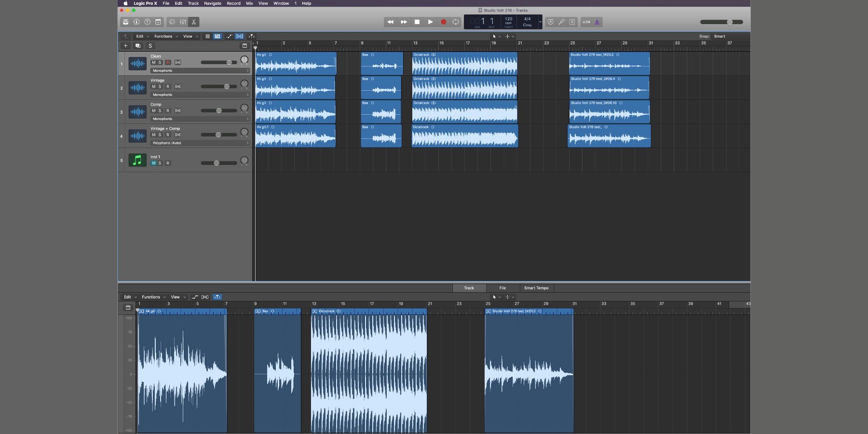Click the scissors Editors button
This screenshot has height=434, width=868.
[194, 22]
